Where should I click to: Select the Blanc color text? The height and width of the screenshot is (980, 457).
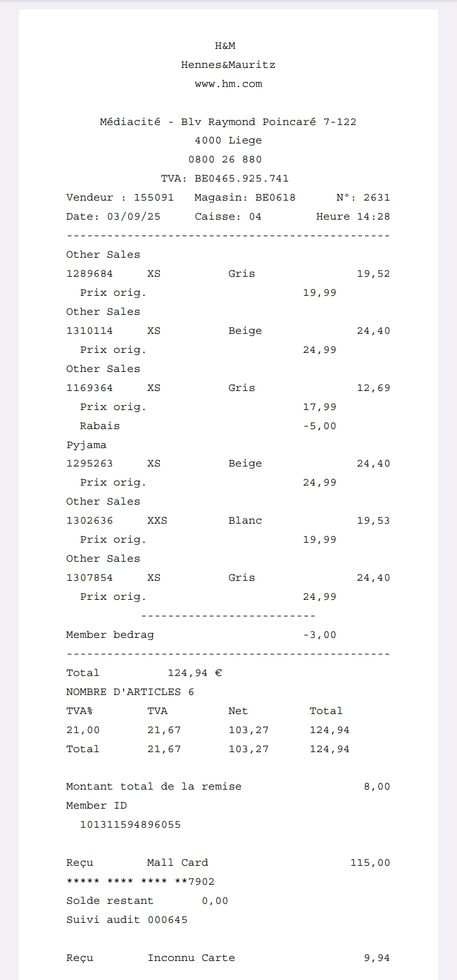[x=245, y=520]
